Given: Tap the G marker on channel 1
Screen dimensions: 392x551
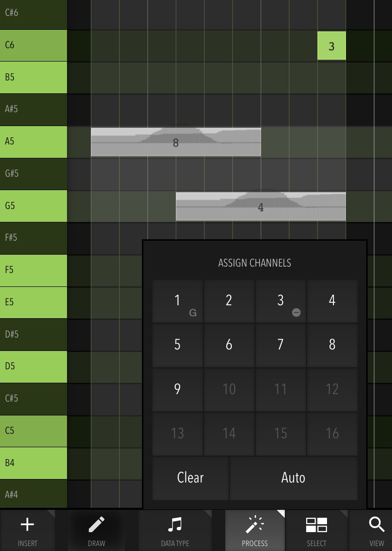Looking at the screenshot, I should [193, 313].
